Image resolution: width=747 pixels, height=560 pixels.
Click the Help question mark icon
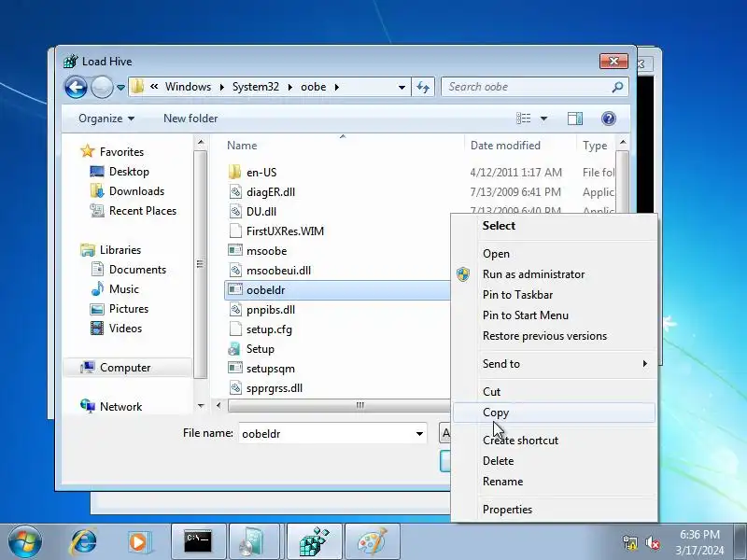tap(609, 119)
